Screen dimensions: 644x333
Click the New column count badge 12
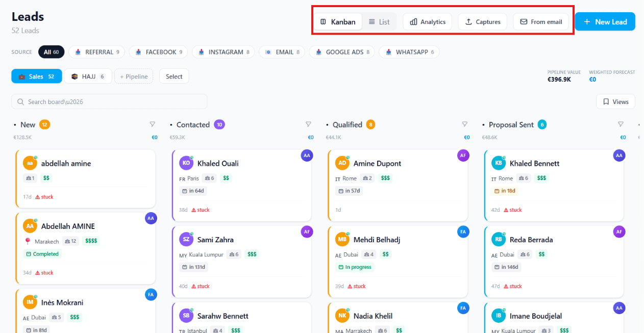44,124
